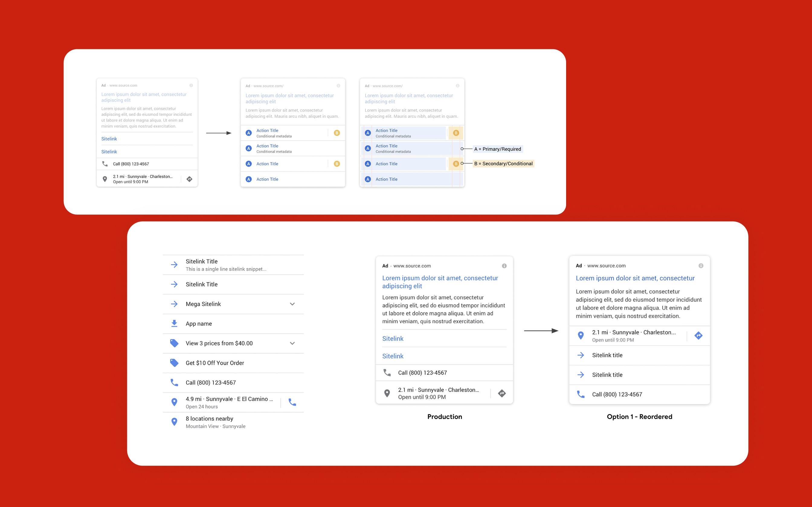Click the info icon in Option 1 ad card
Screen dimensions: 812x507
pyautogui.click(x=701, y=266)
